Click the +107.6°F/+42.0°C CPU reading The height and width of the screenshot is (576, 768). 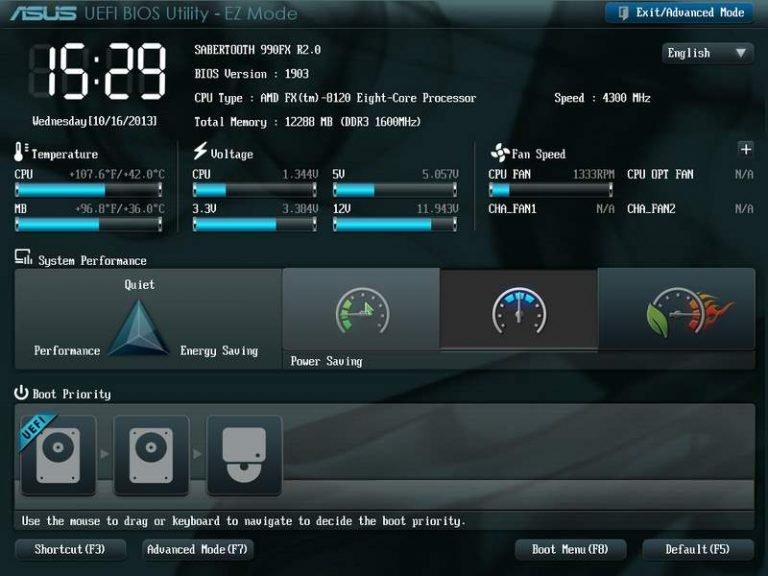(117, 174)
